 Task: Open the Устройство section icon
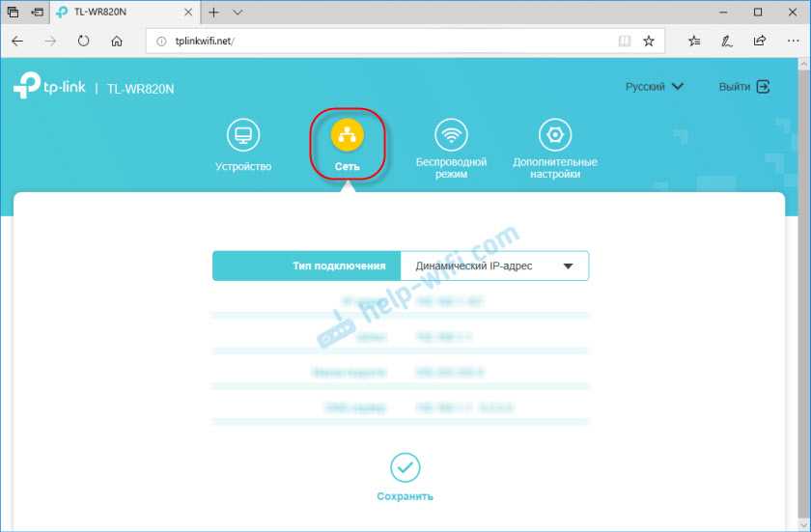point(243,135)
